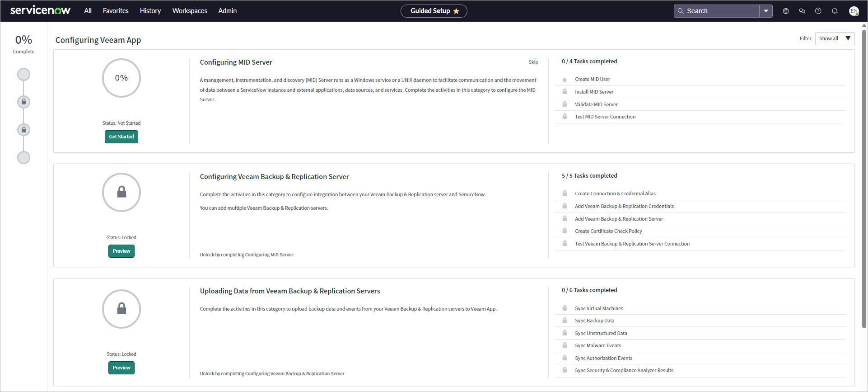
Task: Click lock icon beside Create Certificate Check Policy
Action: click(565, 231)
